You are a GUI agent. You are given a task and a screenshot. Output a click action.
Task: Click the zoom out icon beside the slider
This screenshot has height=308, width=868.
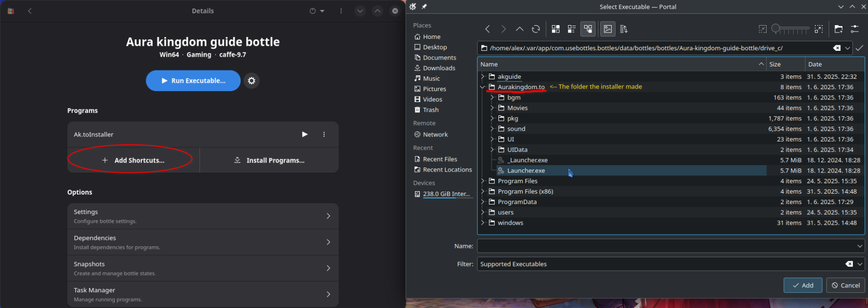(x=763, y=29)
